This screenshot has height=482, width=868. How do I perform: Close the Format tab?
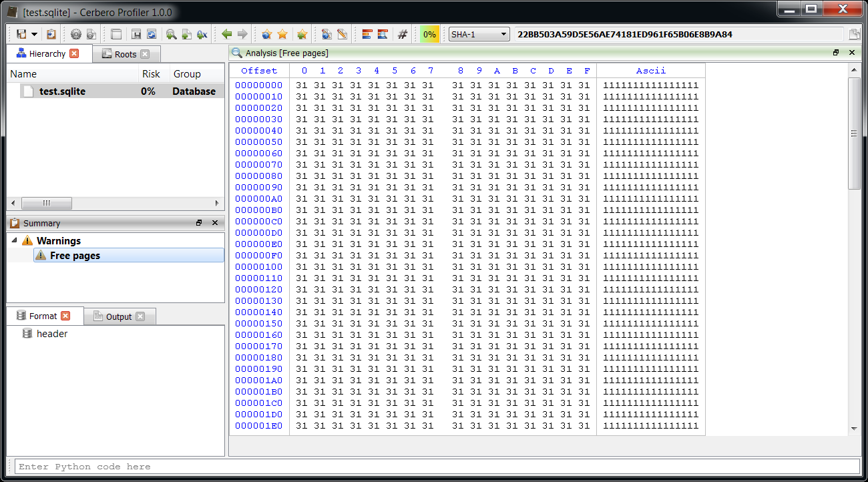click(65, 316)
